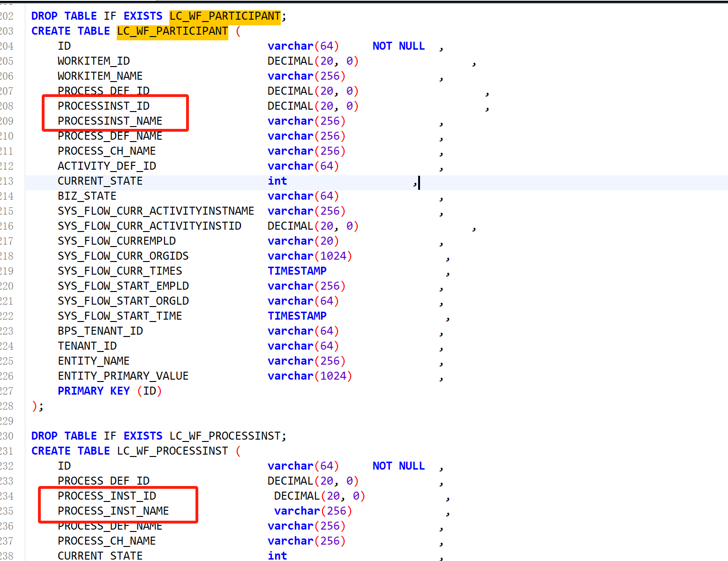This screenshot has height=561, width=728.
Task: Click NOT NULL on LC_WF_PARTICIPANT's ID line
Action: [x=398, y=46]
